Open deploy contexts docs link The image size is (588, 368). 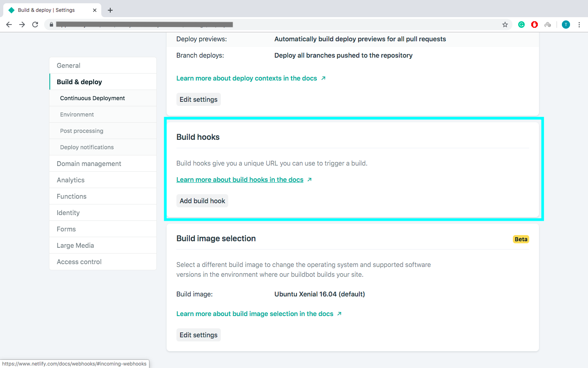pos(247,78)
